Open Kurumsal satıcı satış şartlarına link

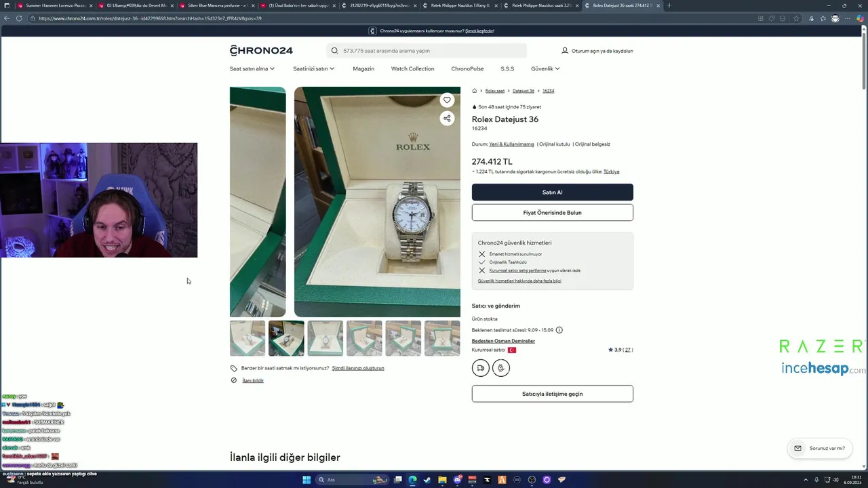[517, 270]
